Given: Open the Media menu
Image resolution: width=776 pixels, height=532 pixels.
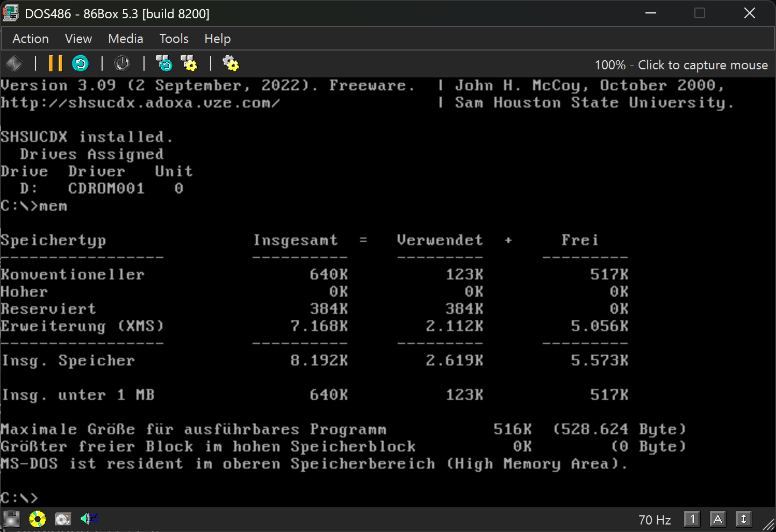Looking at the screenshot, I should pyautogui.click(x=126, y=39).
